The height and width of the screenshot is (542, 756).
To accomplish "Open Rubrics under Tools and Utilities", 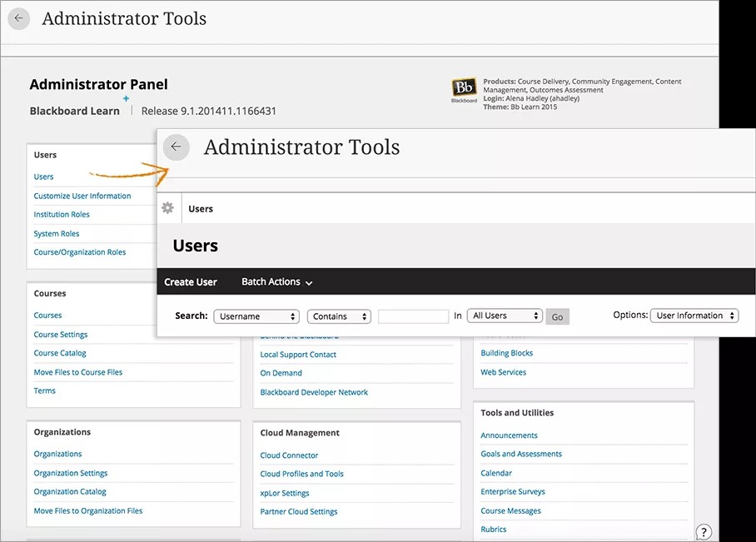I will point(493,529).
